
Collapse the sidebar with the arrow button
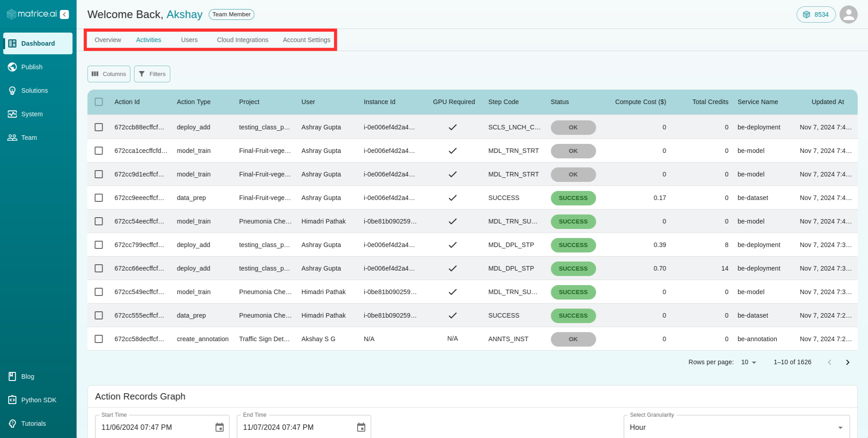click(65, 14)
